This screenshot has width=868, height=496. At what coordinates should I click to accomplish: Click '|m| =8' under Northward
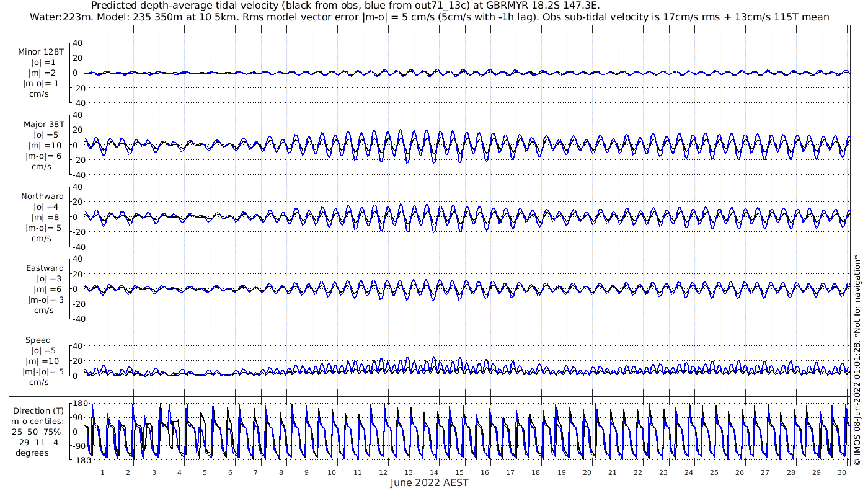coord(46,217)
